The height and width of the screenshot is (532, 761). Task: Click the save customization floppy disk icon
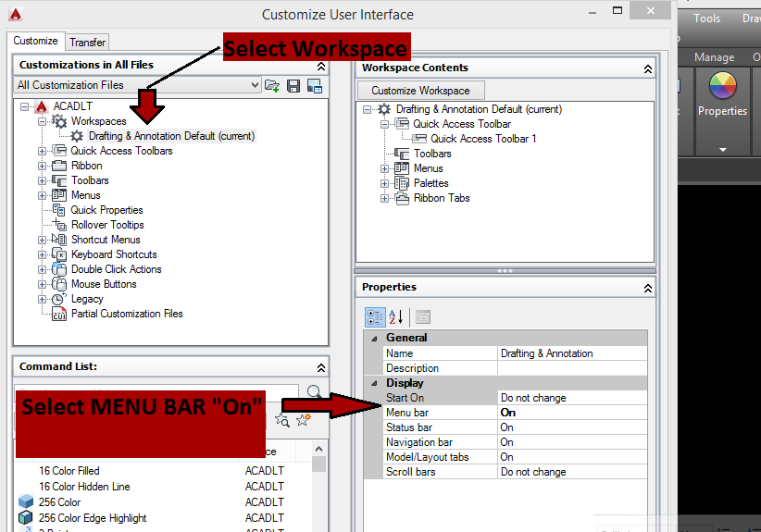tap(293, 85)
